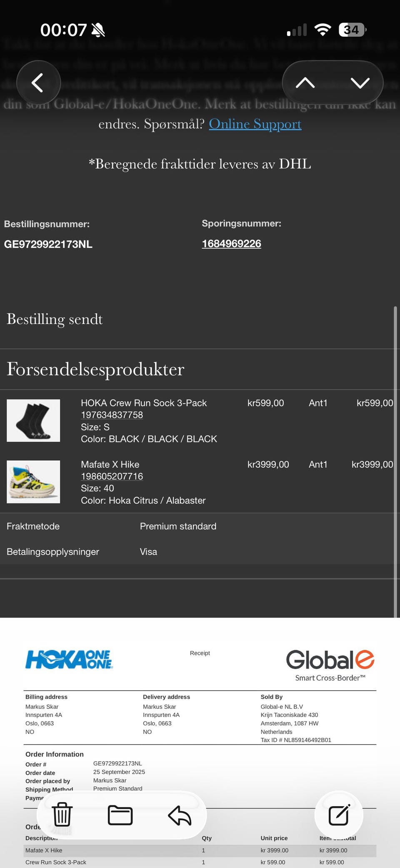Viewport: 400px width, 868px height.
Task: Tap the vertical scrollbar on the right
Action: tap(395, 459)
